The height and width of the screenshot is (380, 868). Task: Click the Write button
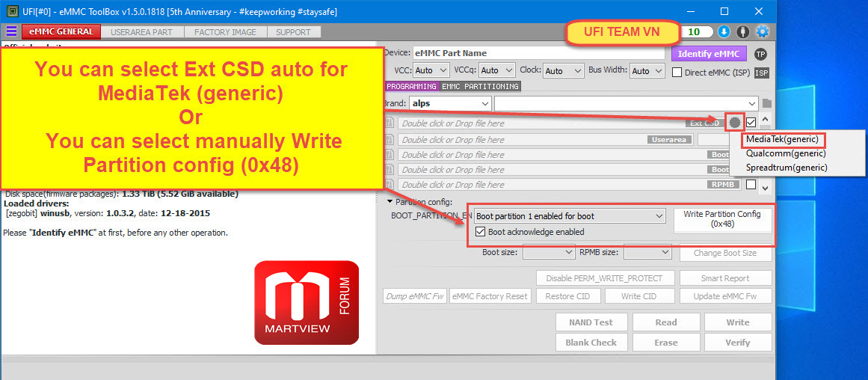pos(738,322)
